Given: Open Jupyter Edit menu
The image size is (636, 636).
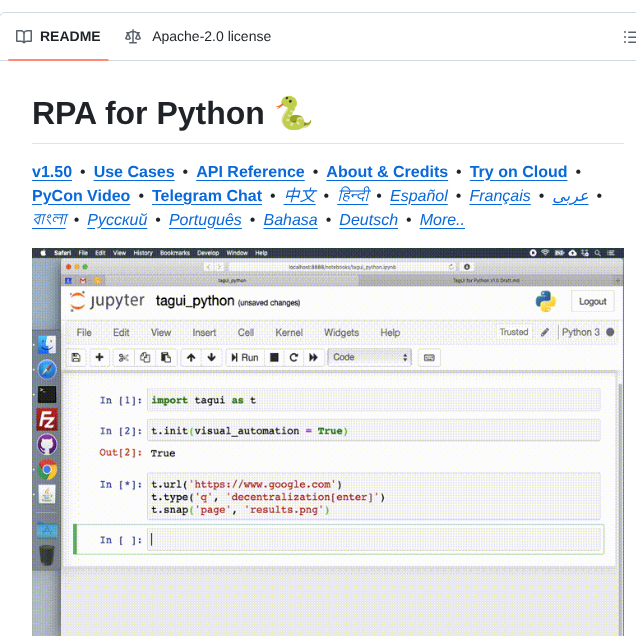Looking at the screenshot, I should click(x=121, y=333).
